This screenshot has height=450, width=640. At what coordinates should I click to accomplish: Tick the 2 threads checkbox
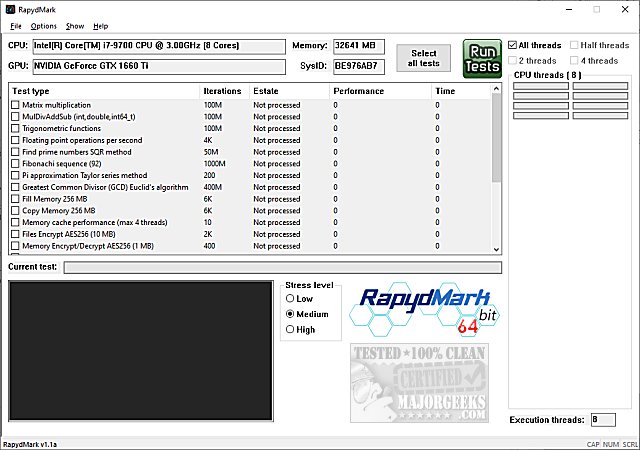pos(513,60)
